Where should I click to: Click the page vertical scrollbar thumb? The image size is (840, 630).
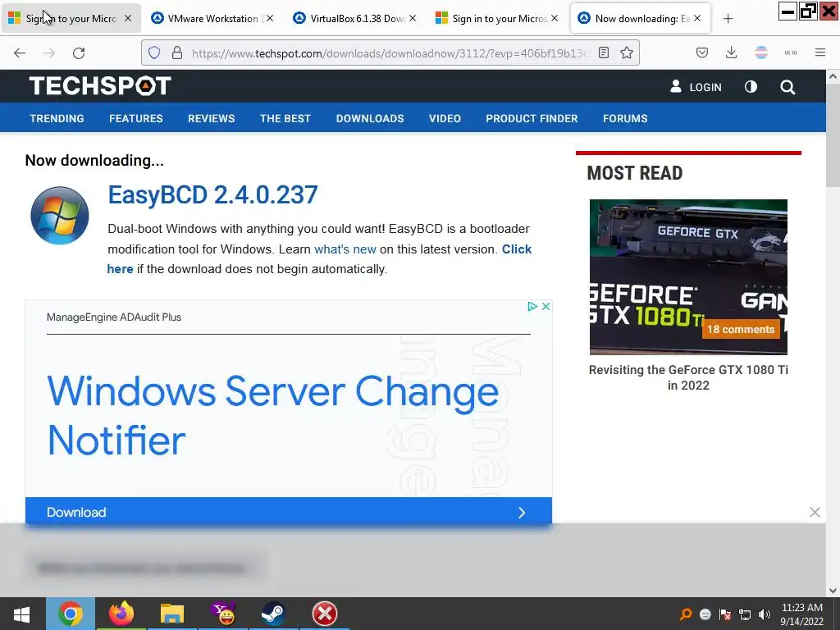tap(833, 136)
